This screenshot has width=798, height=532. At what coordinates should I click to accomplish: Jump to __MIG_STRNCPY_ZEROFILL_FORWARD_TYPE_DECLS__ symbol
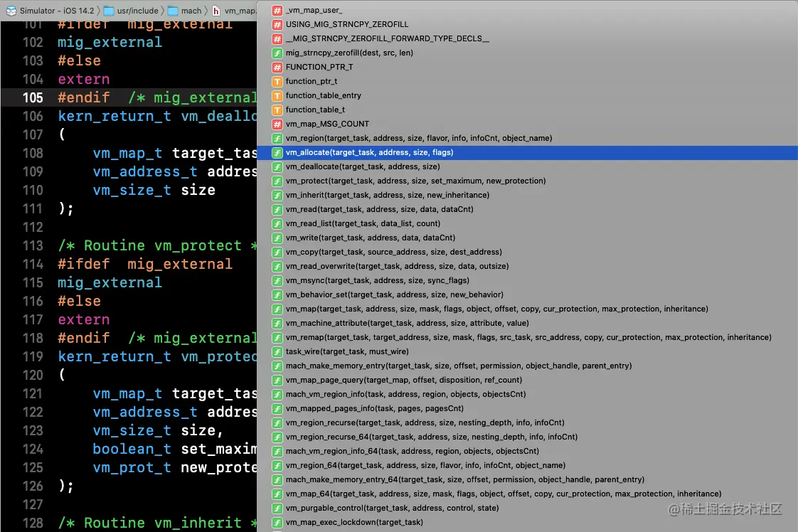pyautogui.click(x=388, y=38)
